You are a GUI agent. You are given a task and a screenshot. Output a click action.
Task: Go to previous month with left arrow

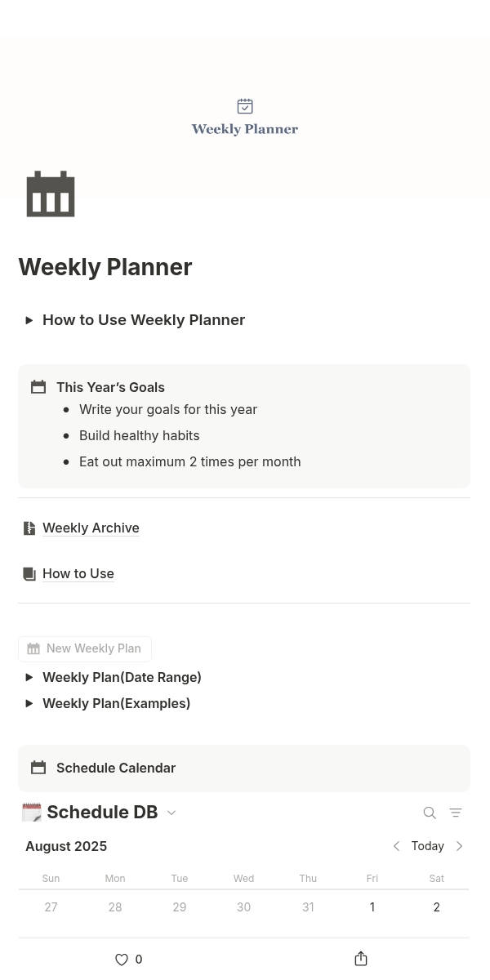(x=396, y=846)
